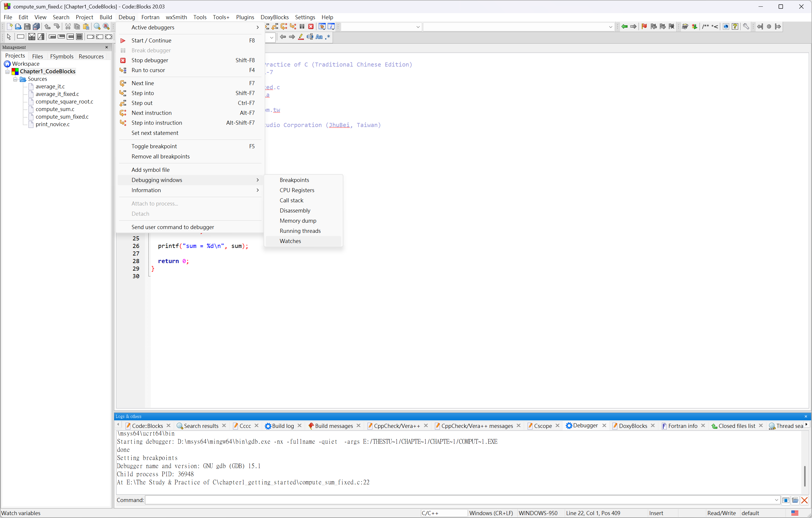Viewport: 812px width, 518px height.
Task: Click the Break debugger pause toolbar icon
Action: tap(302, 27)
